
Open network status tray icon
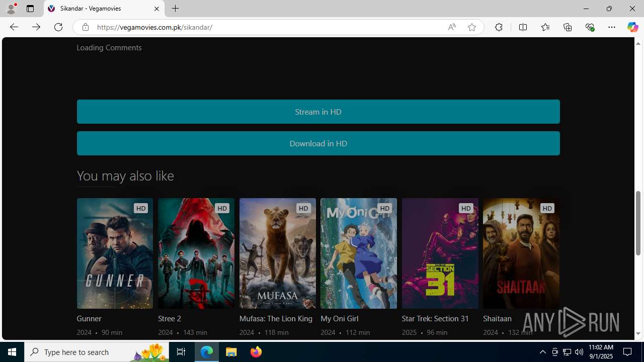point(567,352)
